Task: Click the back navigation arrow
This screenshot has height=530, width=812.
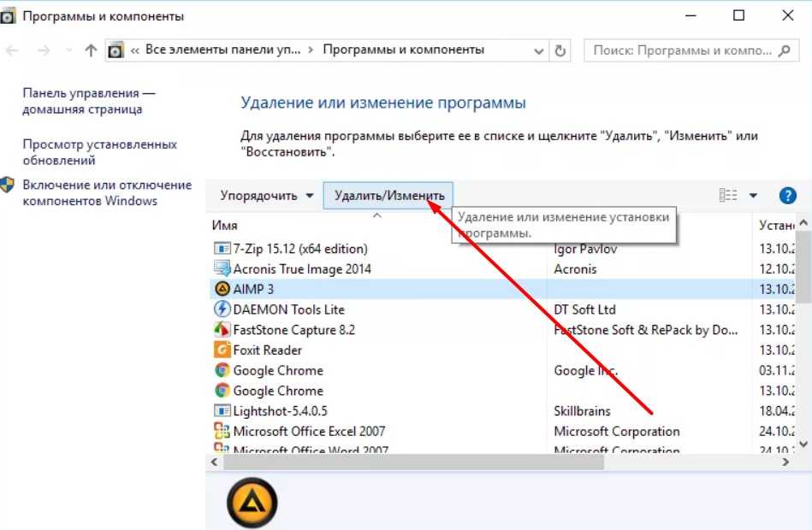Action: pyautogui.click(x=12, y=50)
